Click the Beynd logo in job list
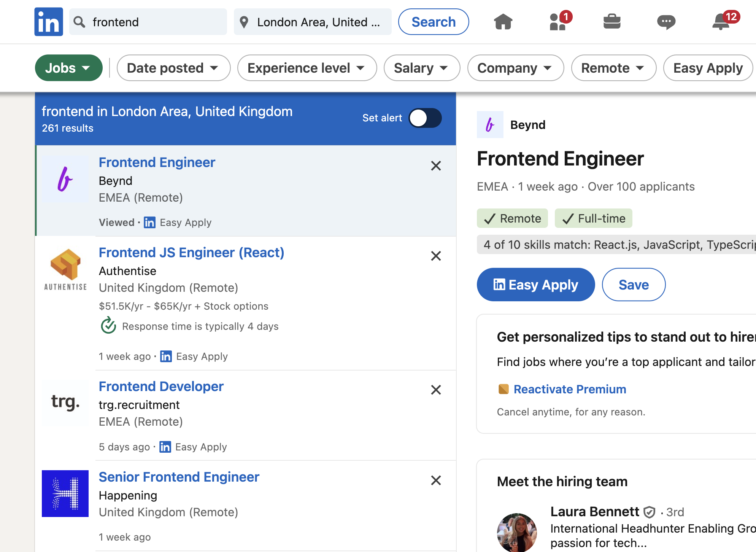This screenshot has height=552, width=756. click(x=65, y=179)
